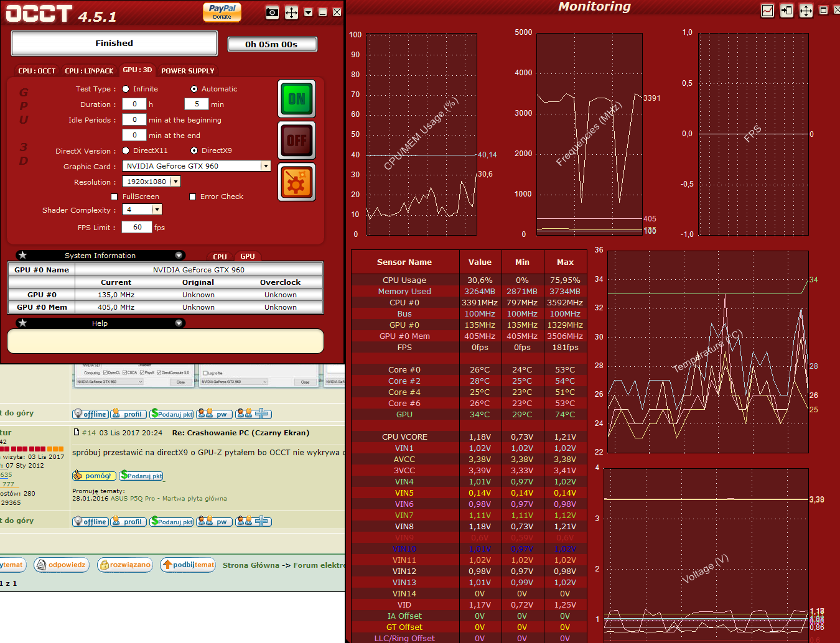Viewport: 840px width, 643px height.
Task: Open the ASUS P5Q Pro topic link
Action: pos(169,499)
